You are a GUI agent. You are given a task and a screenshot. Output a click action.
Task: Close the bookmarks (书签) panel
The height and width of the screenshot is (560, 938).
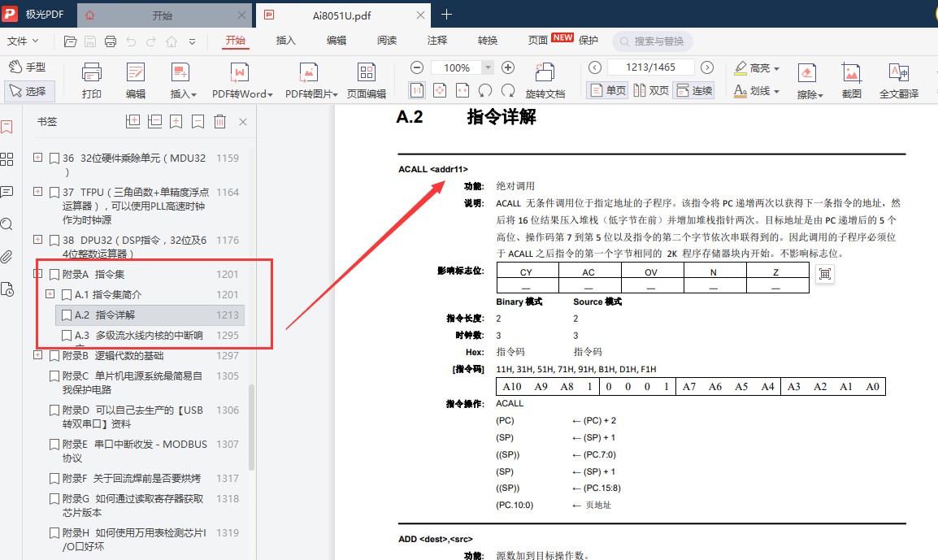[x=243, y=121]
